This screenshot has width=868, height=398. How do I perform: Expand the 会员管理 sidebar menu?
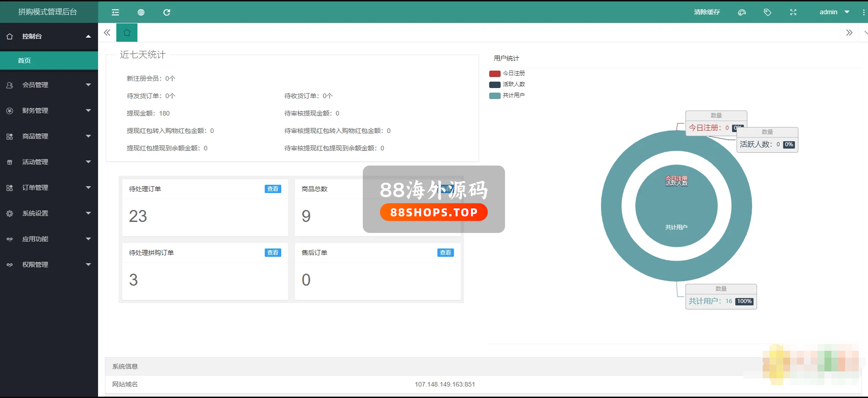click(49, 85)
